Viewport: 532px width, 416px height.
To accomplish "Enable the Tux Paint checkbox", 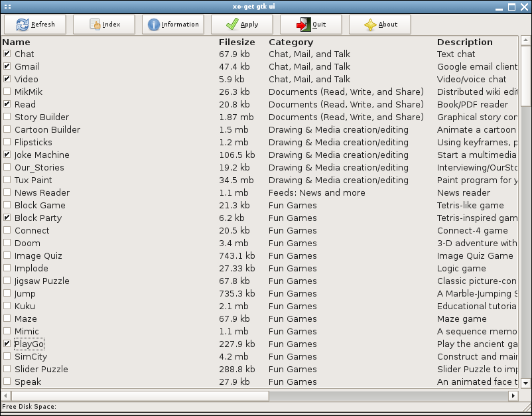I will click(7, 180).
